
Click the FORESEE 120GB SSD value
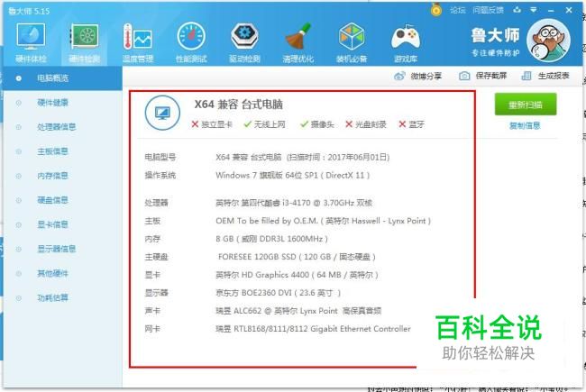tap(297, 257)
